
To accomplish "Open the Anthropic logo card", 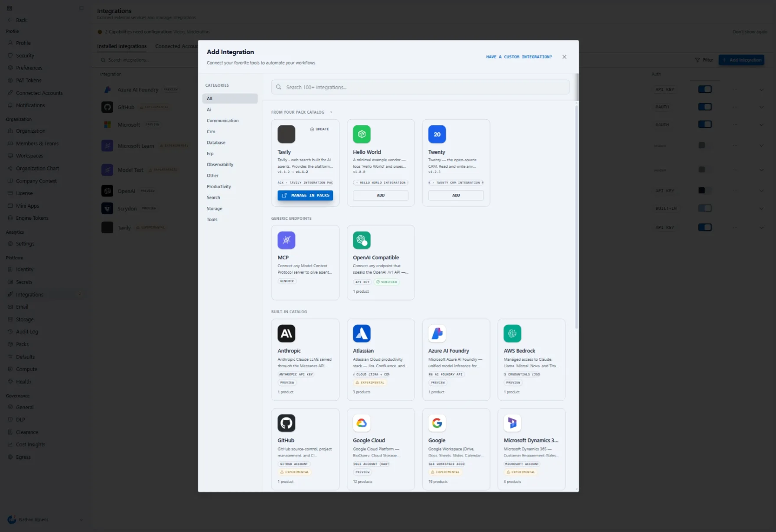I will point(286,333).
